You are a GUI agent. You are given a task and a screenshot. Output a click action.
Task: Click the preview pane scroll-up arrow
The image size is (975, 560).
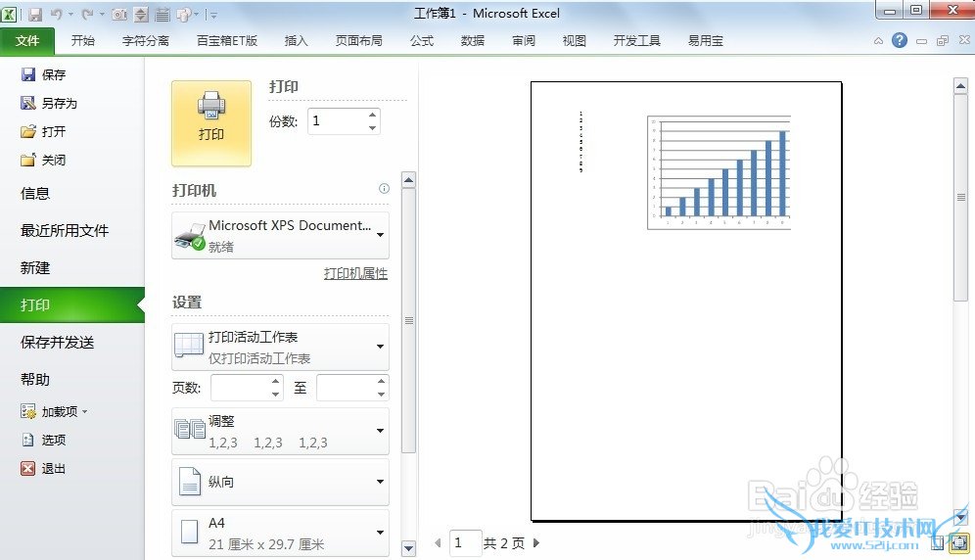click(x=960, y=86)
